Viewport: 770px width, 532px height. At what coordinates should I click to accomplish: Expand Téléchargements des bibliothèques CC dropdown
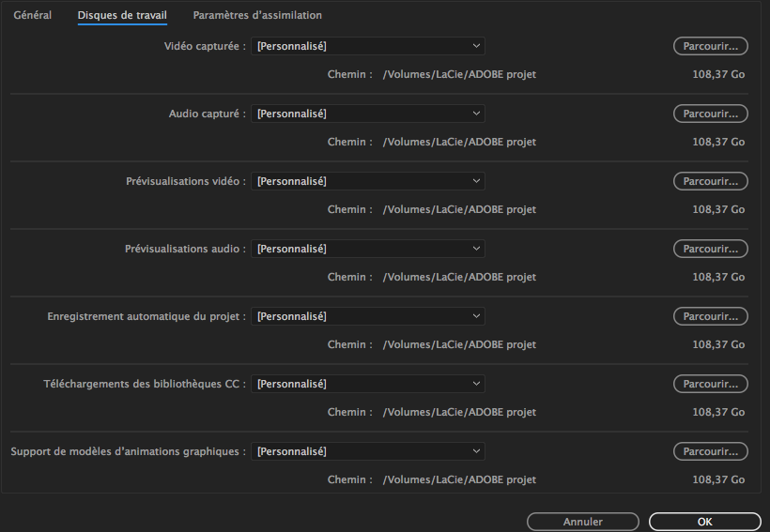point(368,384)
